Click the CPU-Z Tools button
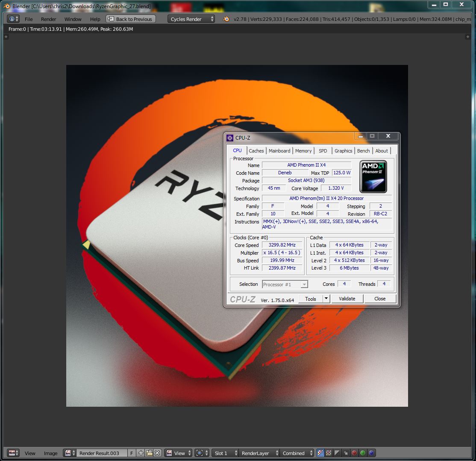Screen dimensions: 476x461 click(x=311, y=299)
